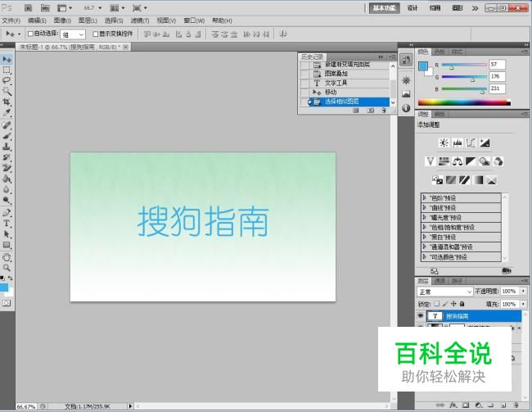Add an Invert adjustment
Screen dimensions: 532x412
437,179
